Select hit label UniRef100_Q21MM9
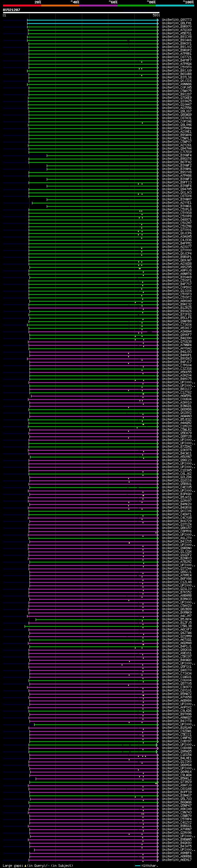 177,636
